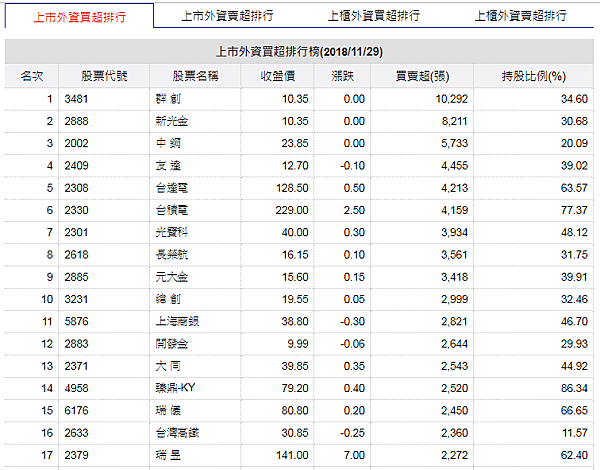
Task: Click stock code 2330
Action: pos(76,210)
